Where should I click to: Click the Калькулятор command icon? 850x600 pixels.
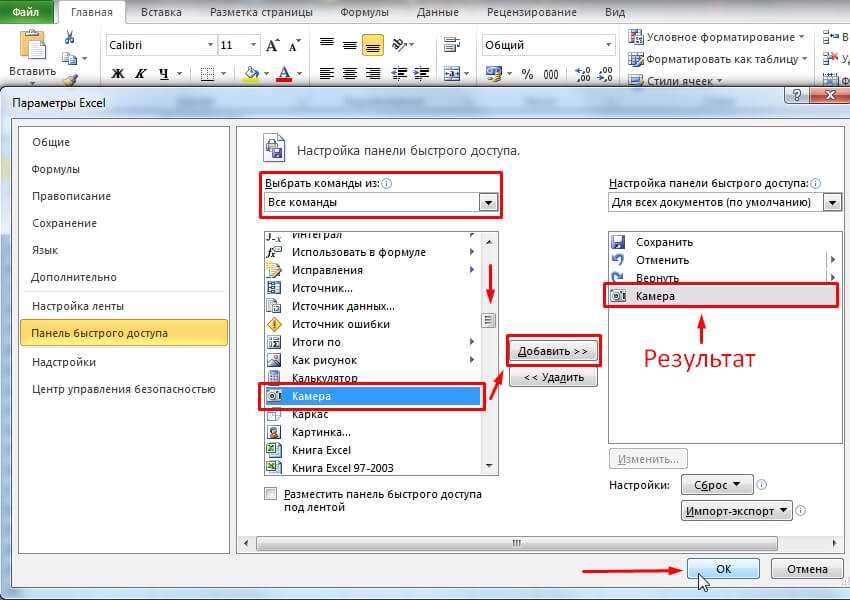point(274,378)
